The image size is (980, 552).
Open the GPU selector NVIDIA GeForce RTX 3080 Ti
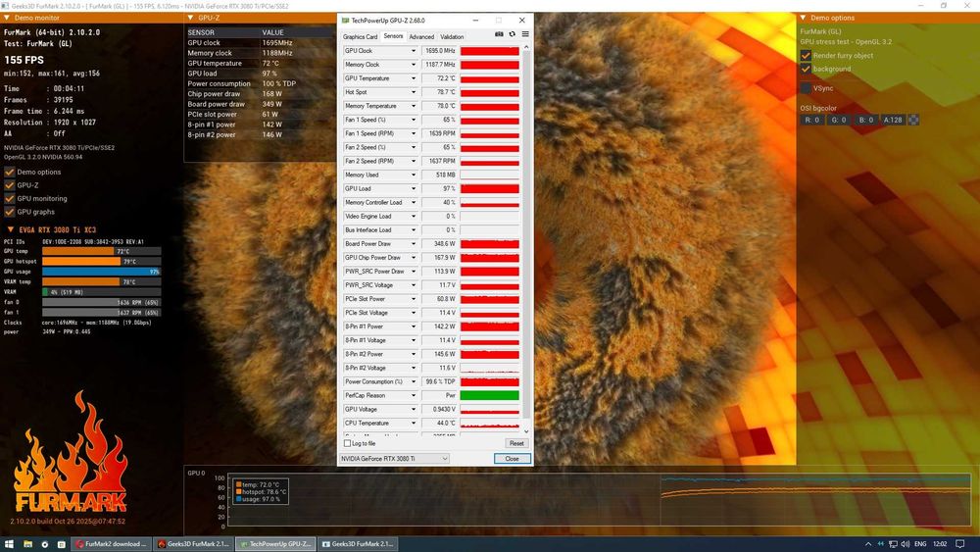point(394,458)
